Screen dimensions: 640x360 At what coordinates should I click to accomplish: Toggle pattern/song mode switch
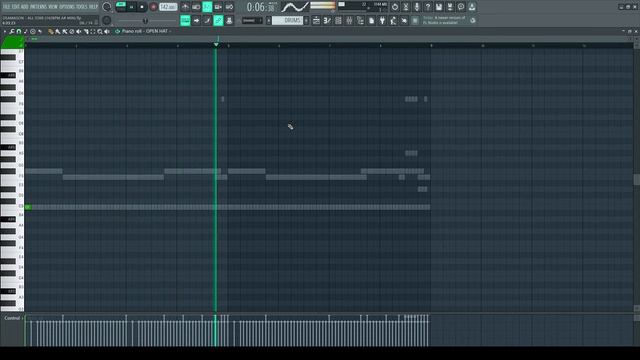pos(121,7)
